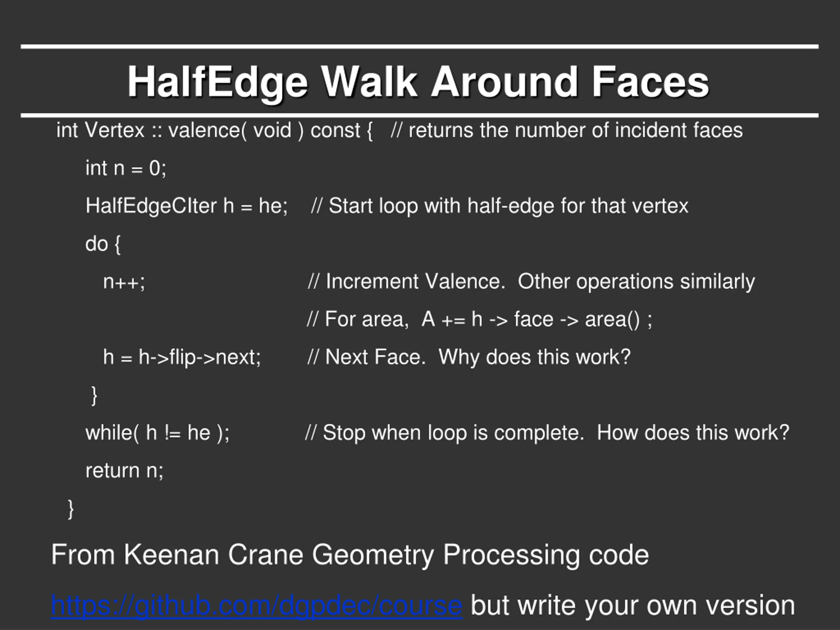Select the 'Start loop with half-edge' comment

(499, 206)
